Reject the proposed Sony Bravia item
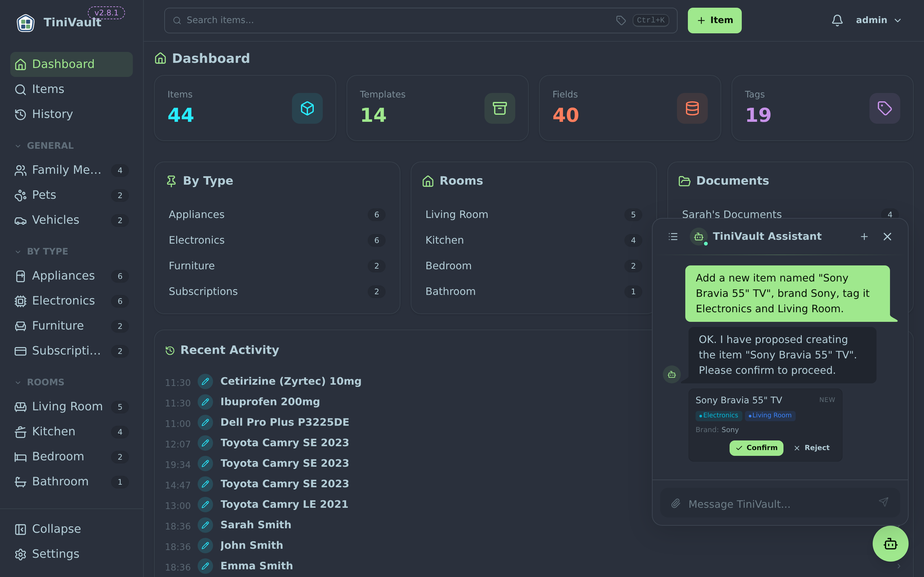This screenshot has height=577, width=924. 811,447
